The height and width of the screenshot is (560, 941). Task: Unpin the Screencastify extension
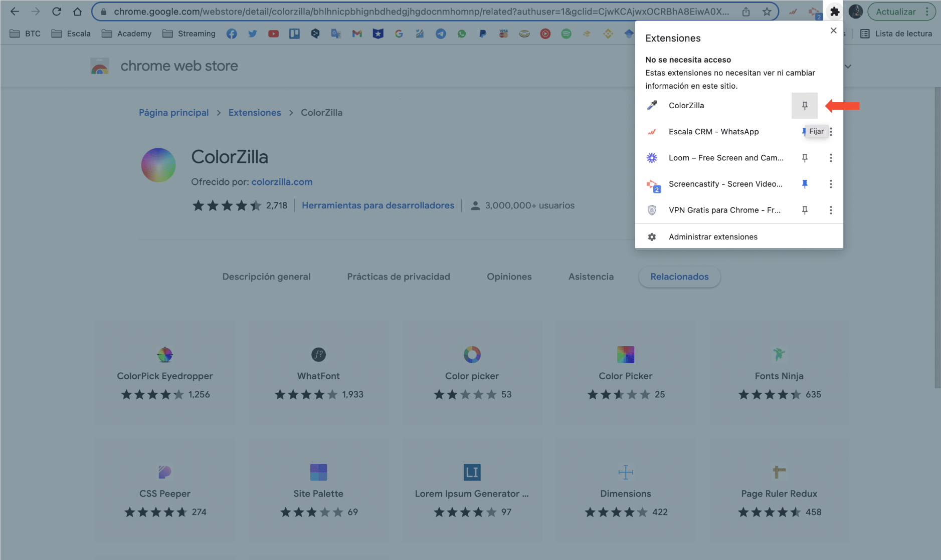pos(805,184)
